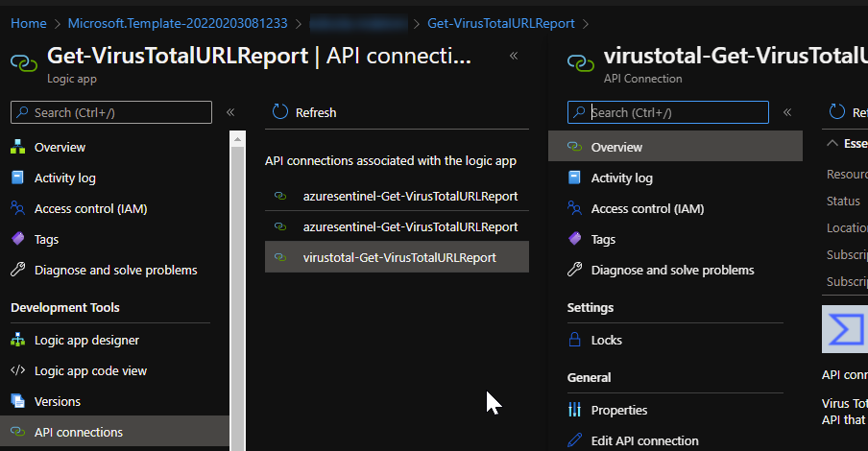Image resolution: width=868 pixels, height=451 pixels.
Task: Click the Properties sliders icon
Action: [x=574, y=410]
